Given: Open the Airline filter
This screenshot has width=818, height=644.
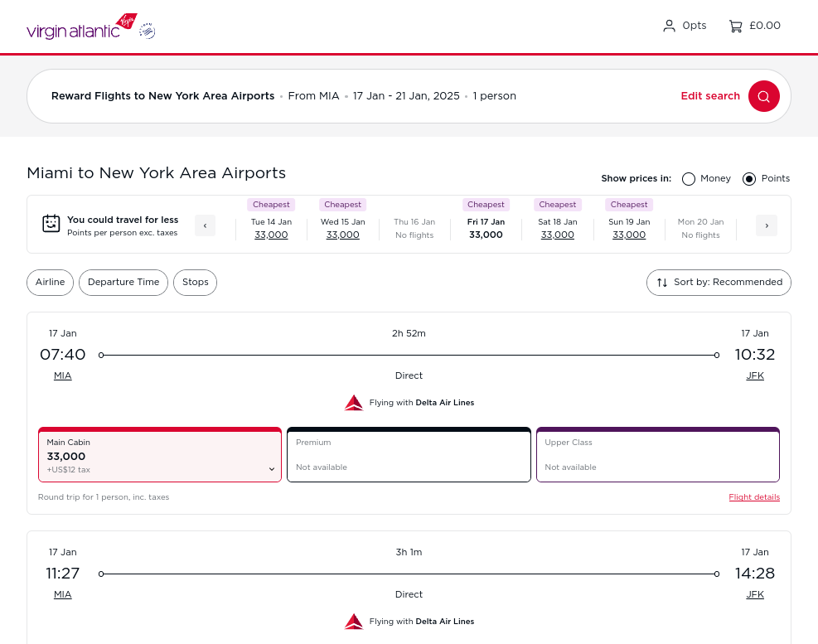Looking at the screenshot, I should click(50, 283).
